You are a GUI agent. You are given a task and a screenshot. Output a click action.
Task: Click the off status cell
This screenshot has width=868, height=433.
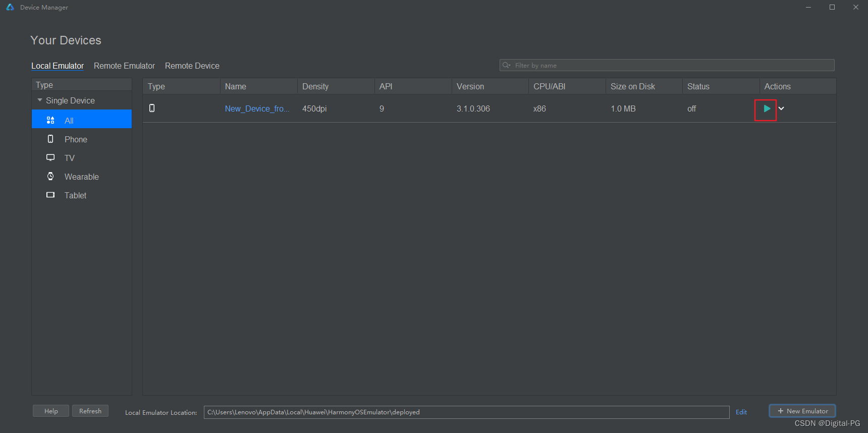691,109
